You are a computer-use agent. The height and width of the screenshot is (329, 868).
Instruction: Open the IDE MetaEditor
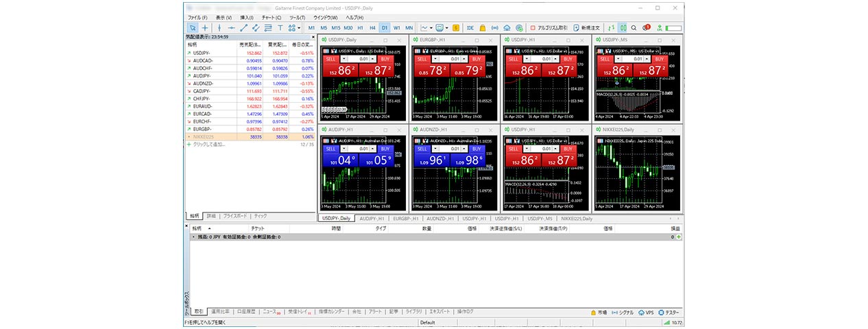470,28
